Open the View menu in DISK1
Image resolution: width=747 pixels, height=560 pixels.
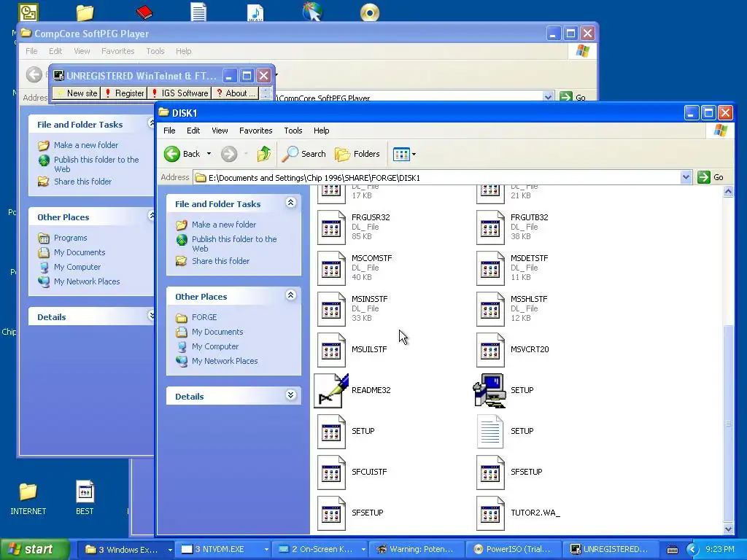click(x=220, y=131)
